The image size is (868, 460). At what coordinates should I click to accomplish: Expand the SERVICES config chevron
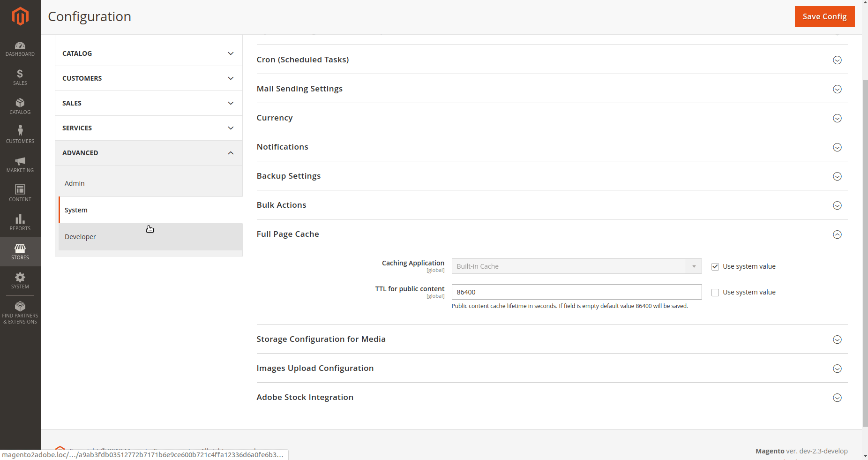(x=231, y=128)
